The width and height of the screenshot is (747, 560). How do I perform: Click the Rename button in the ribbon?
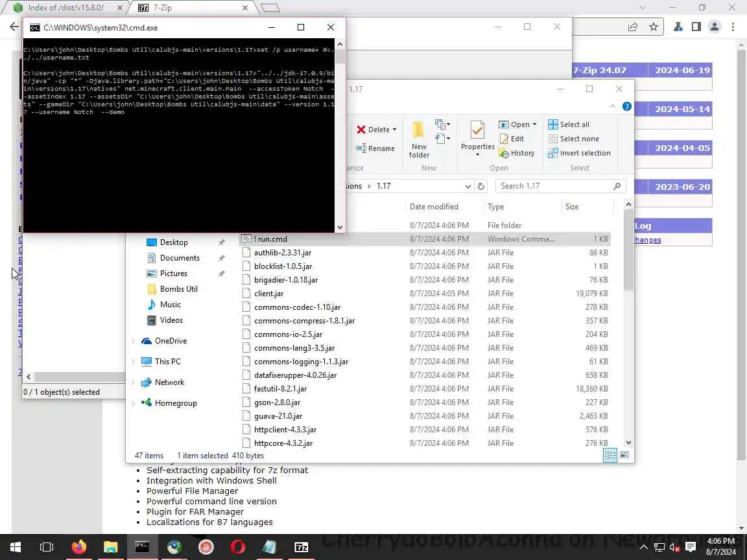375,148
